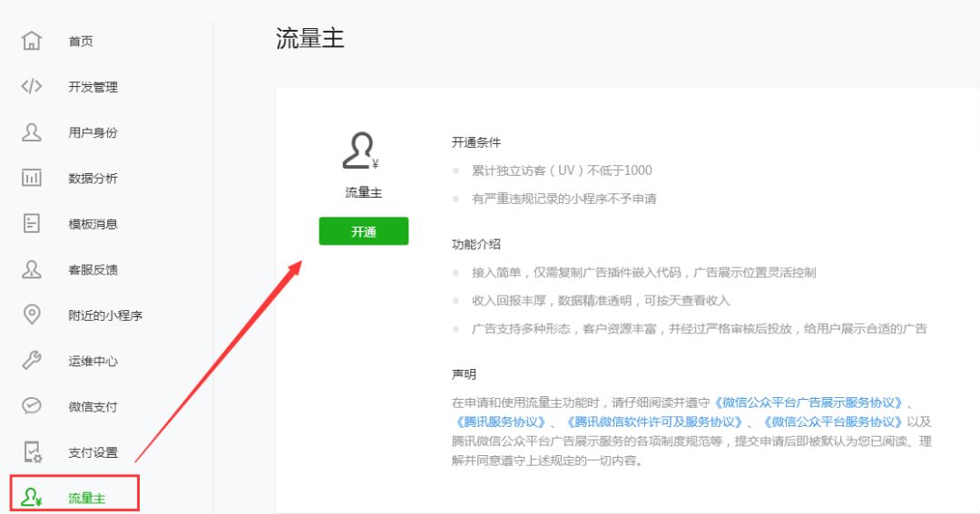Click text starting with 接入简单
Viewport: 980px width, 514px height.
click(643, 272)
